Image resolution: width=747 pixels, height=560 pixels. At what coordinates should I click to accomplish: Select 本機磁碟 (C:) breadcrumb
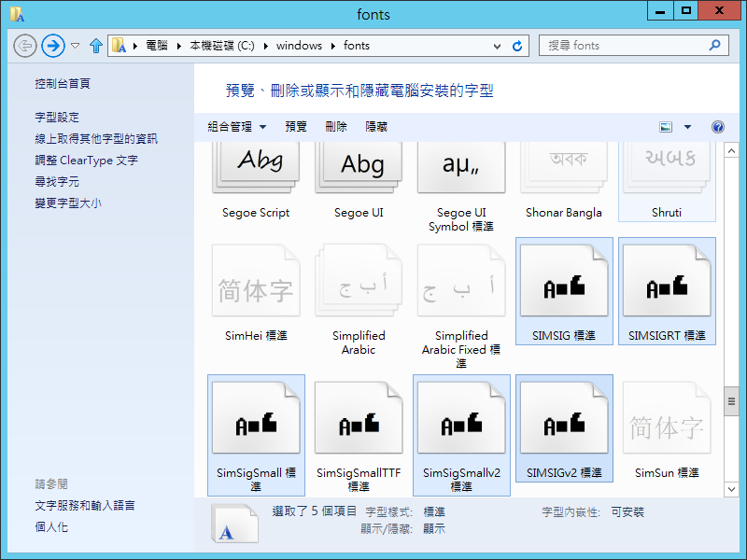coord(222,46)
